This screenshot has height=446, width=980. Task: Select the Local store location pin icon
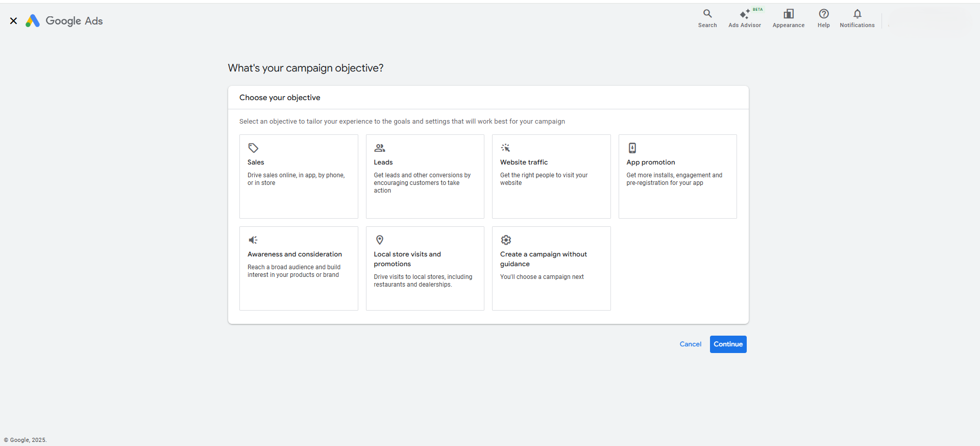click(x=380, y=240)
